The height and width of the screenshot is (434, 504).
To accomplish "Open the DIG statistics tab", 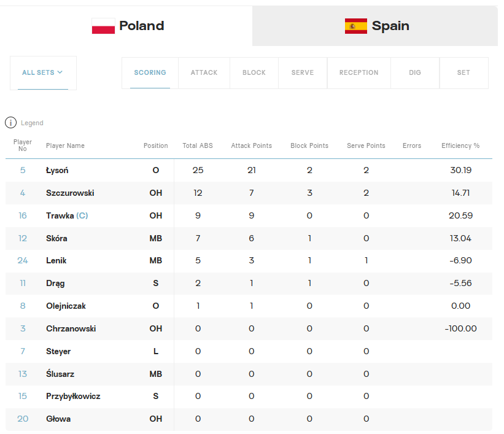I will tap(415, 72).
